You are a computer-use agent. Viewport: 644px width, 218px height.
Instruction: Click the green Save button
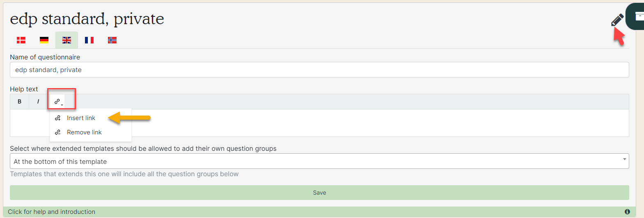coord(319,193)
